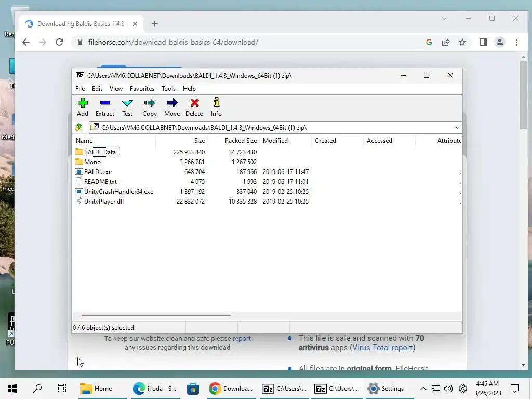Open the Tools menu

[169, 88]
